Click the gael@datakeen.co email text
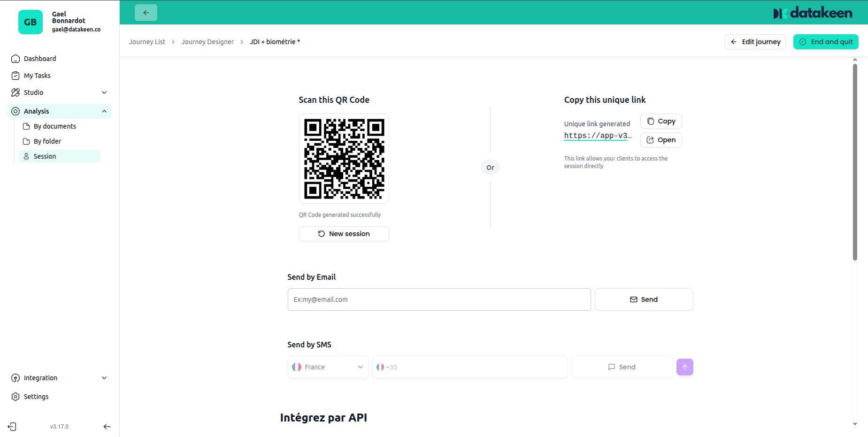The image size is (868, 437). click(76, 30)
